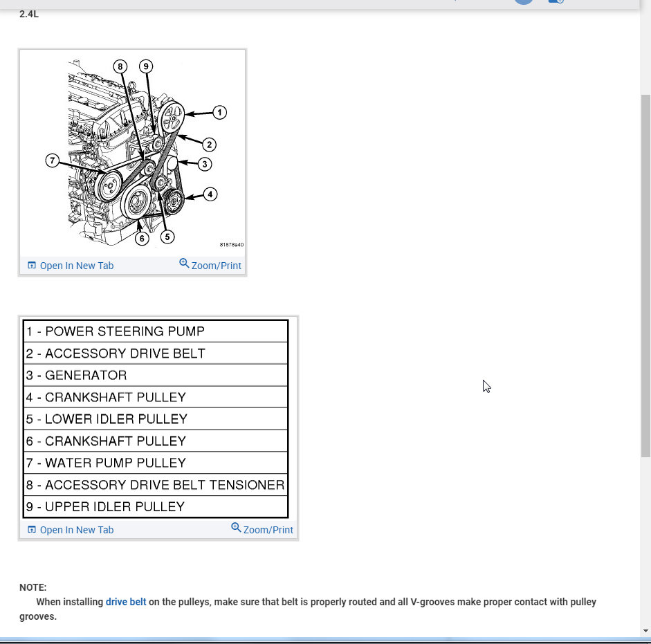Click the 'ACCESSORY DRIVE BELT TENSIONER' legend row
Screen dimensions: 651x644
(156, 485)
